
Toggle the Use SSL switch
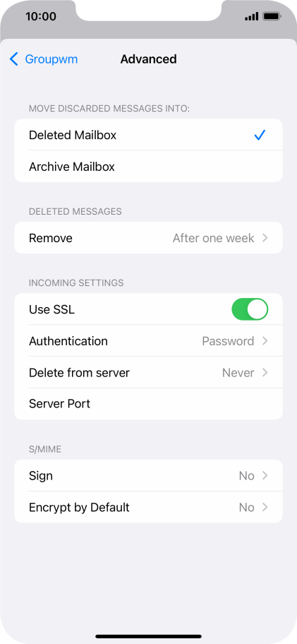point(250,309)
